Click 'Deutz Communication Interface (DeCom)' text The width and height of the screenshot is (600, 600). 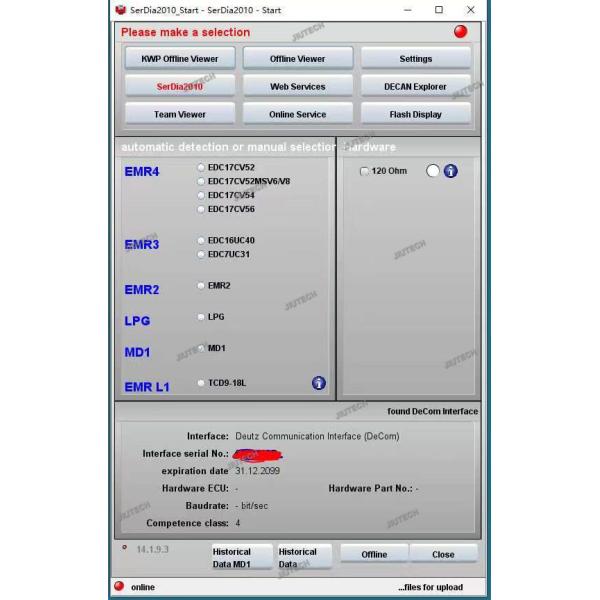point(317,436)
